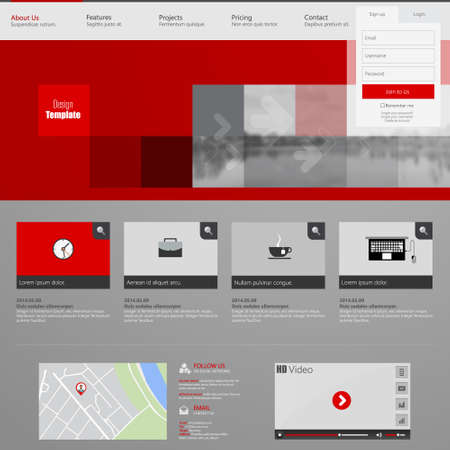Magnify the briefcase card with search icon
This screenshot has width=450, height=450.
pos(208,230)
